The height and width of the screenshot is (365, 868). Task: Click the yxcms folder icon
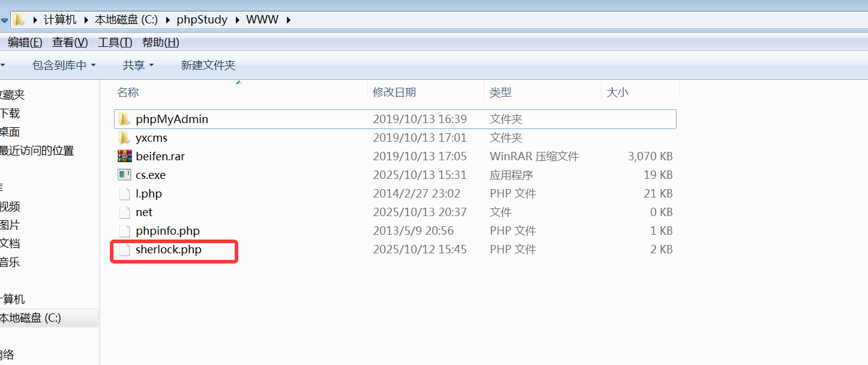tap(124, 137)
